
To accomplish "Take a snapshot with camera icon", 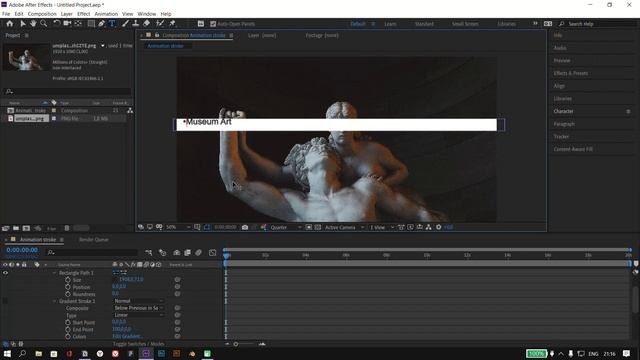I will point(245,227).
